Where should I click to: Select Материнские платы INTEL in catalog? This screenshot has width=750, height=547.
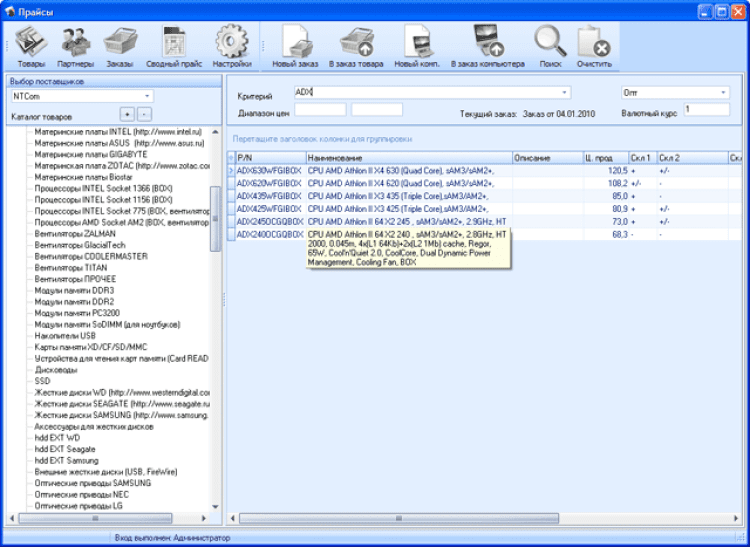118,131
